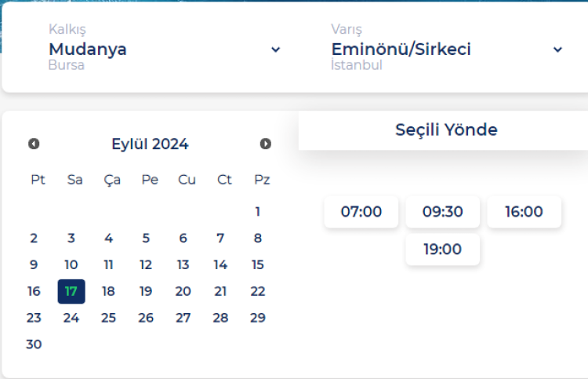Image resolution: width=588 pixels, height=379 pixels.
Task: Select the 19:00 departure time
Action: pos(443,250)
